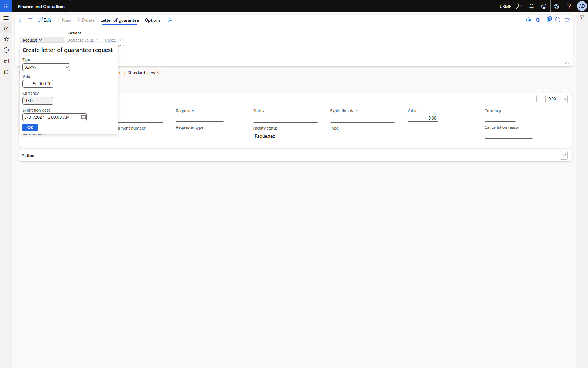This screenshot has width=588, height=368.
Task: Open Recent clock icon in sidebar
Action: click(x=6, y=50)
